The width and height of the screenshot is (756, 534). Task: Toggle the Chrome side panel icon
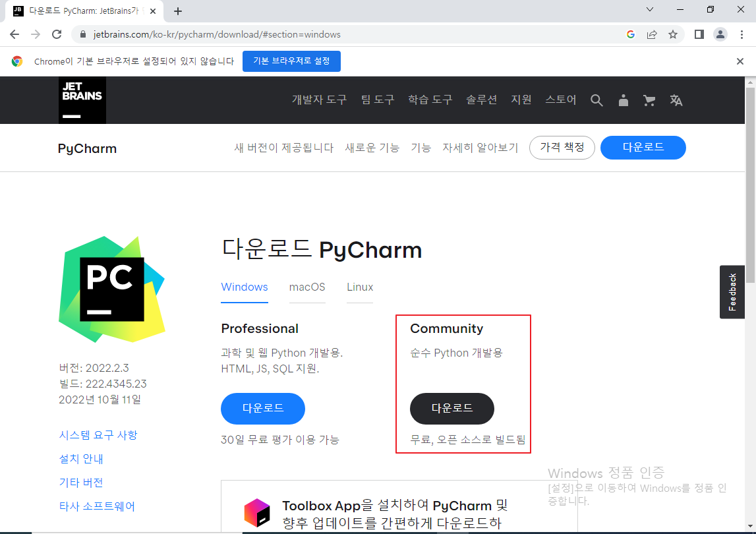pos(699,34)
